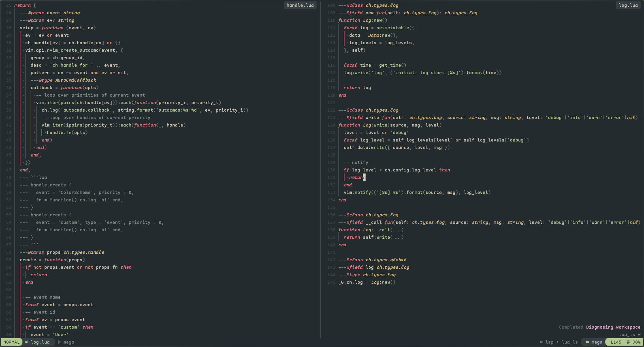The image size is (644, 347).
Task: Click 'handle.fn(opts)' on line 42
Action: (67, 132)
